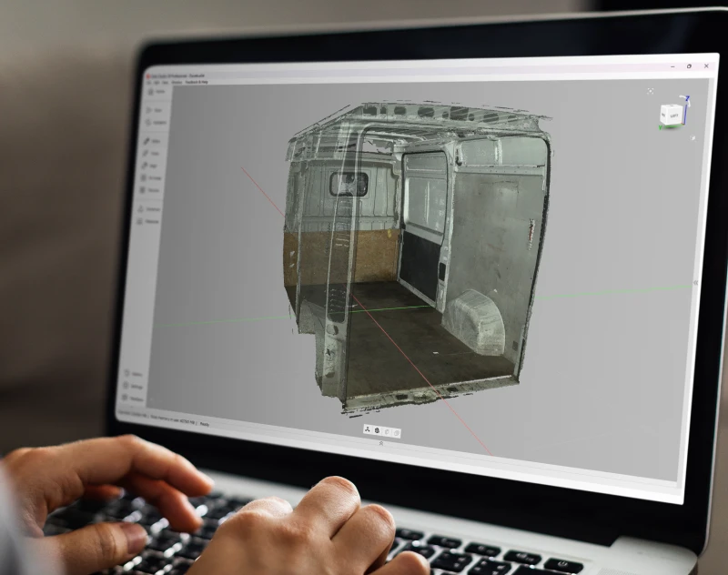728x575 pixels.
Task: Open the File menu
Action: [148, 82]
